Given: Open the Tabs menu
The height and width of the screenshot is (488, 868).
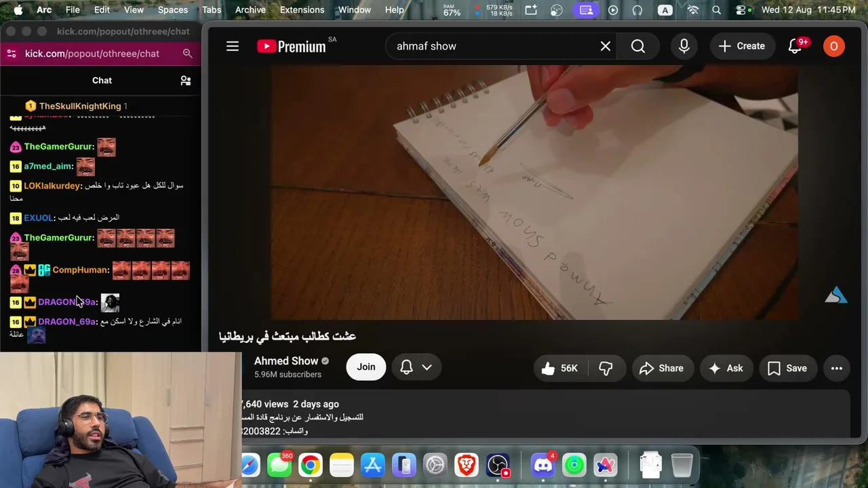Looking at the screenshot, I should coord(212,9).
